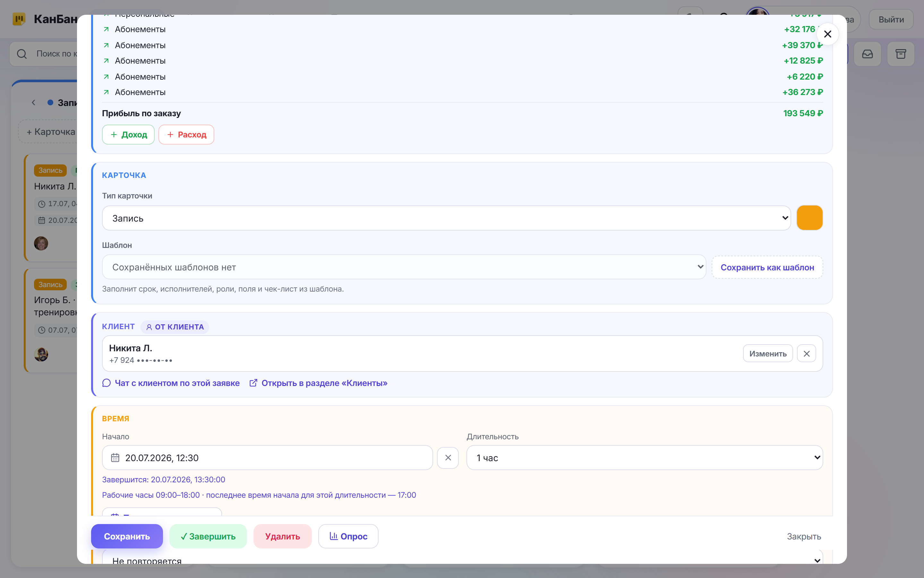Image resolution: width=924 pixels, height=578 pixels.
Task: Click the ОТ КЛИЕНТА badge
Action: pos(175,327)
